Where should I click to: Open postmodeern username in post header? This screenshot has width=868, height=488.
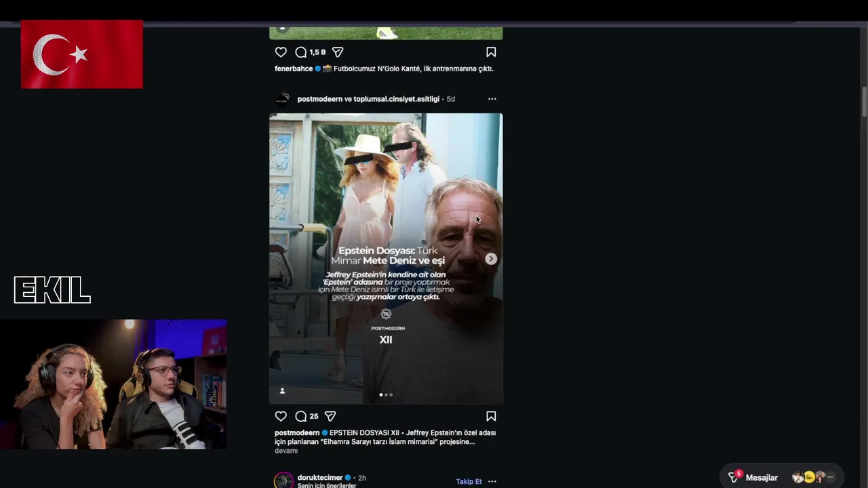tap(319, 99)
